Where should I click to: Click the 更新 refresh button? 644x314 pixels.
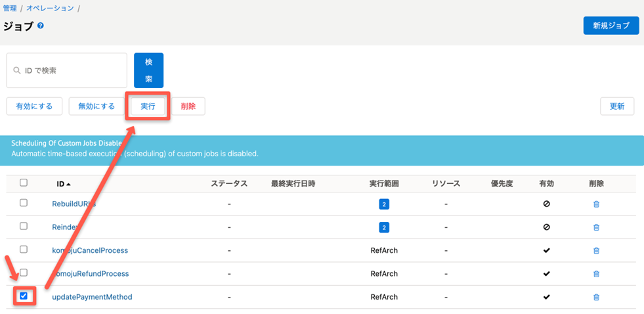616,106
